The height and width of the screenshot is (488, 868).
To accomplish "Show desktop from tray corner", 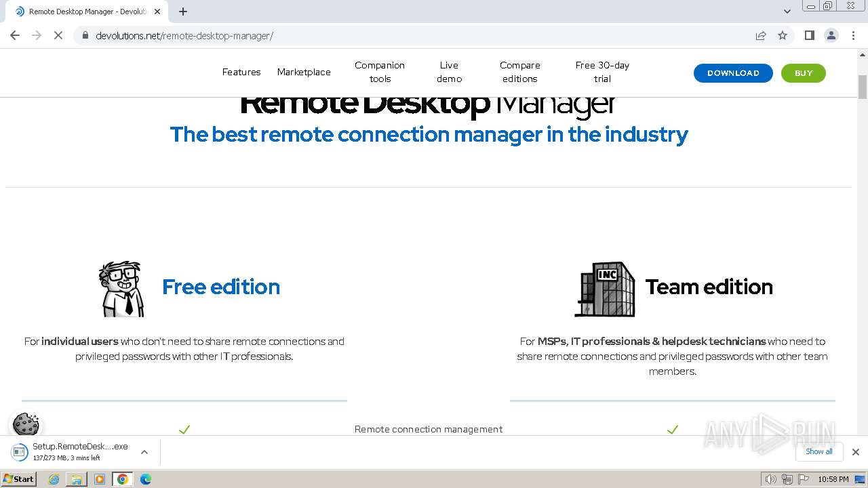I will click(860, 479).
